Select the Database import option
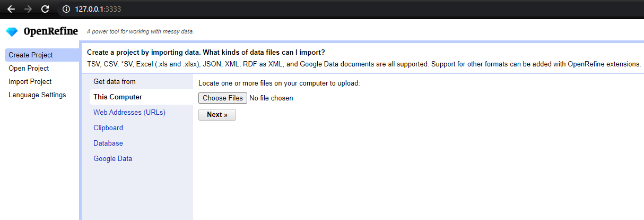 point(108,143)
